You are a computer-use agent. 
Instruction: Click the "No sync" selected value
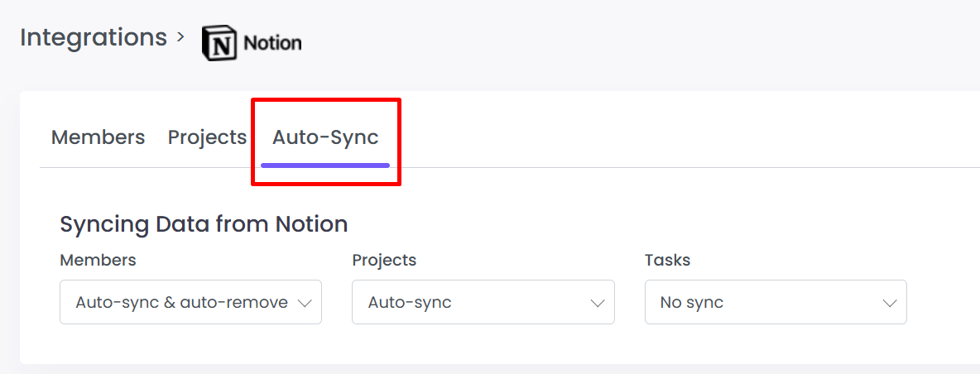tap(692, 303)
